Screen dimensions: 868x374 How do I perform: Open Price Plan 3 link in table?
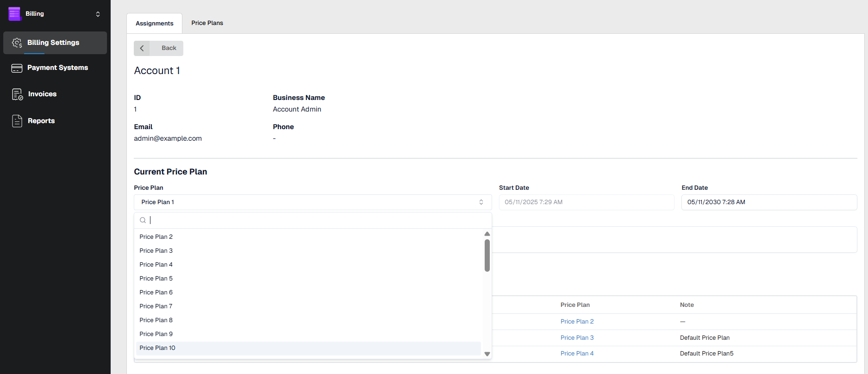(577, 338)
